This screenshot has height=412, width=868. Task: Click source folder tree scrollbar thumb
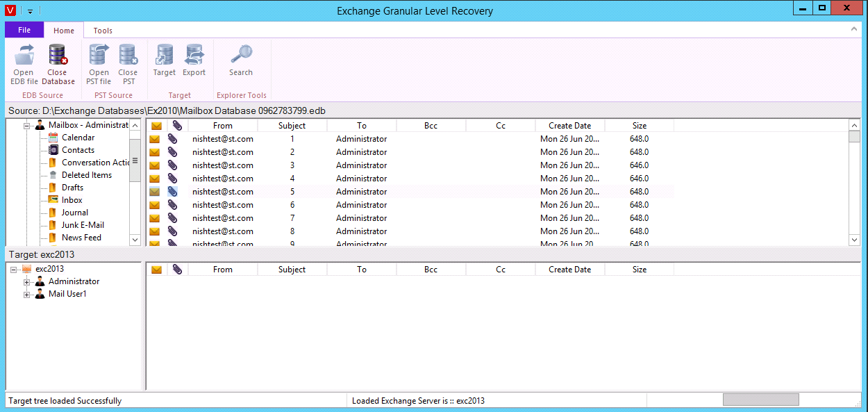pyautogui.click(x=135, y=160)
